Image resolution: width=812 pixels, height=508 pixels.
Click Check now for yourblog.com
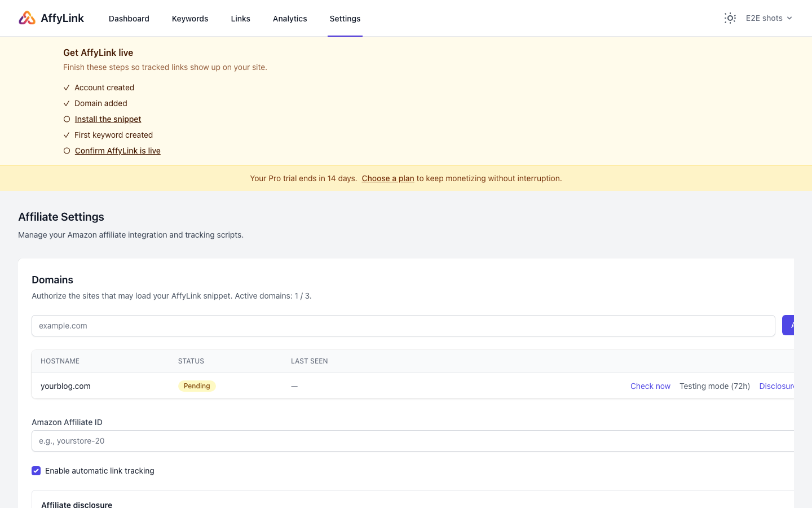[x=650, y=386]
